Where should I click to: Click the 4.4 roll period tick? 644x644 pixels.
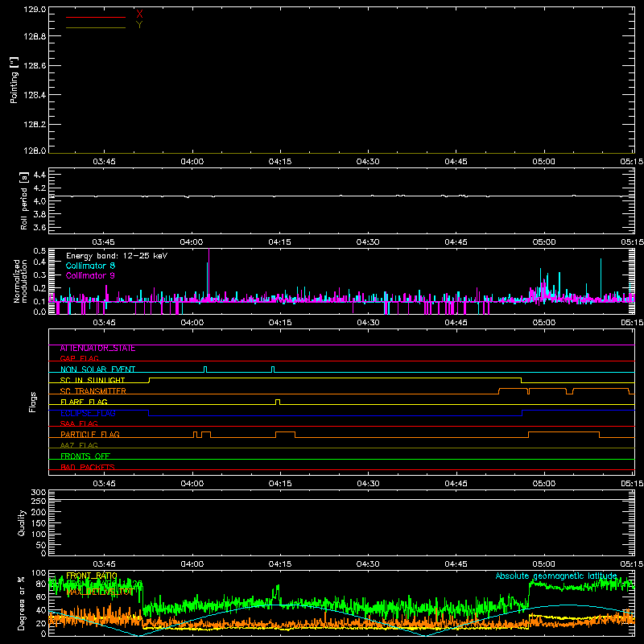pyautogui.click(x=39, y=175)
